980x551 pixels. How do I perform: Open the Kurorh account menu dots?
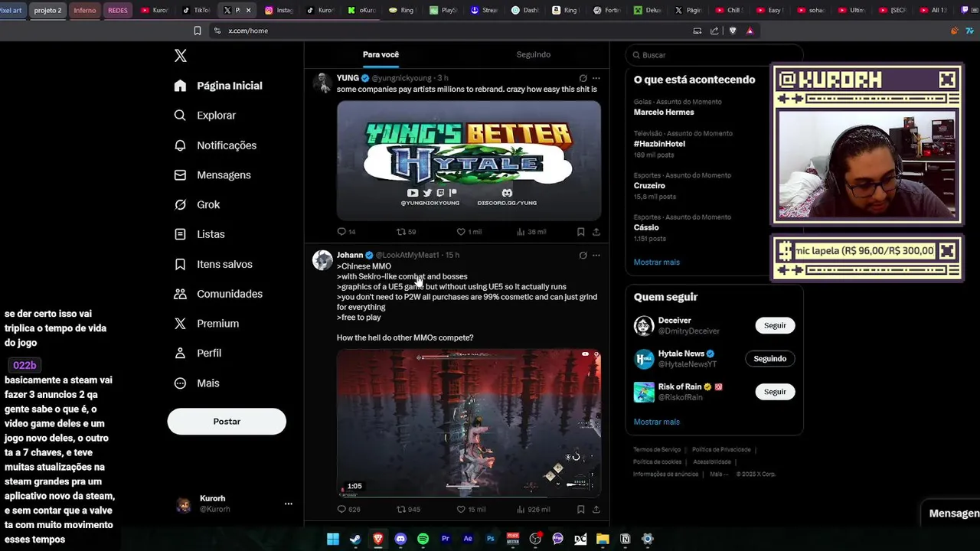[x=289, y=504]
